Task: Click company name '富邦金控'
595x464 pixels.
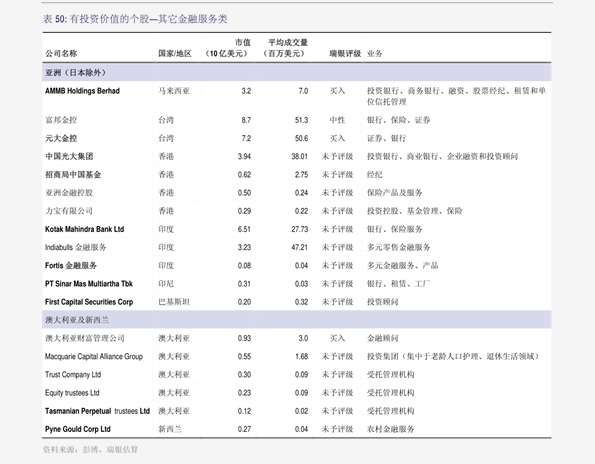Action: click(61, 120)
